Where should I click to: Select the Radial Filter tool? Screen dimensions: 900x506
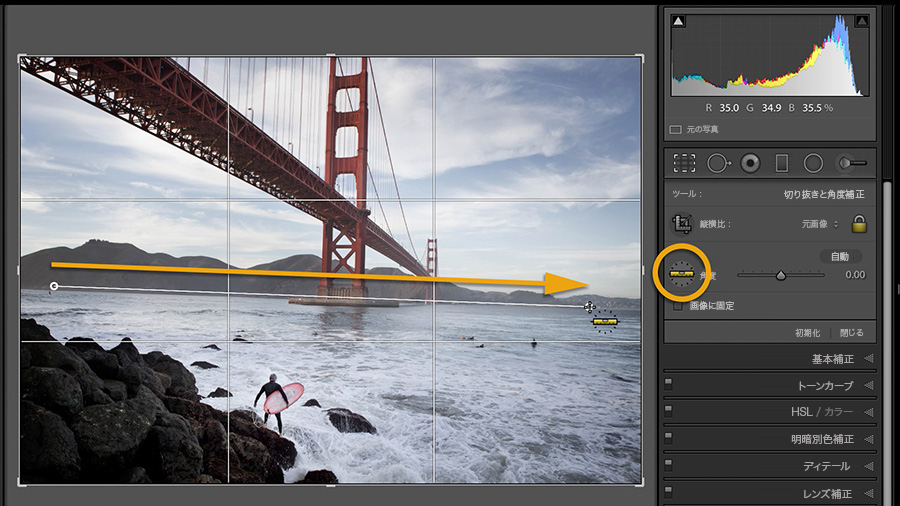tap(813, 164)
